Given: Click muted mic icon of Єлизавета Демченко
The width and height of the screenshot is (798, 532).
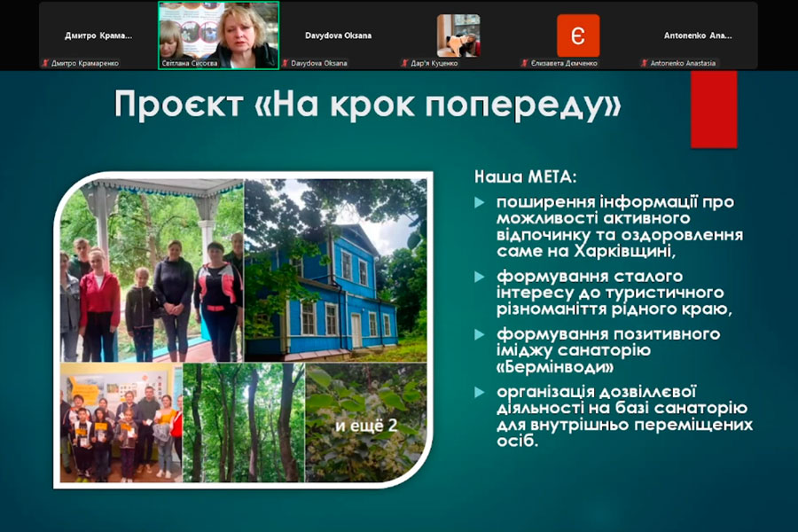Looking at the screenshot, I should pyautogui.click(x=525, y=63).
